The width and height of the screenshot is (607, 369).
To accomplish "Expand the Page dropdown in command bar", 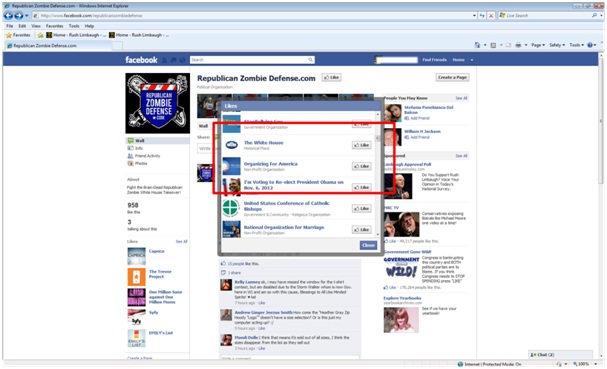I will tap(538, 45).
